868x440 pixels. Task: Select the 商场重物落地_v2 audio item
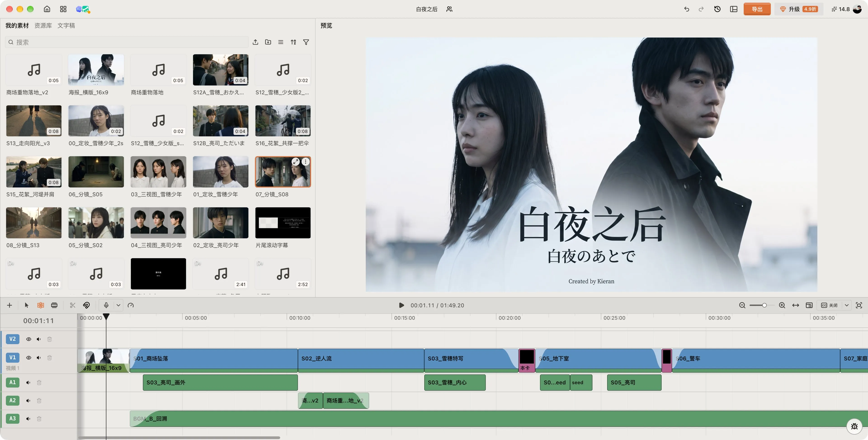pyautogui.click(x=34, y=70)
